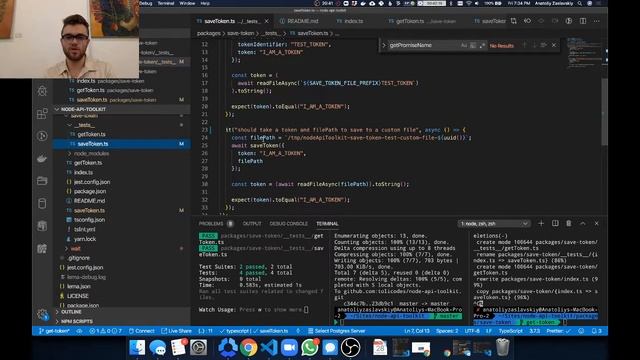Toggle Find in Selection in find widget
Viewport: 640px width, 360px height.
tap(544, 45)
